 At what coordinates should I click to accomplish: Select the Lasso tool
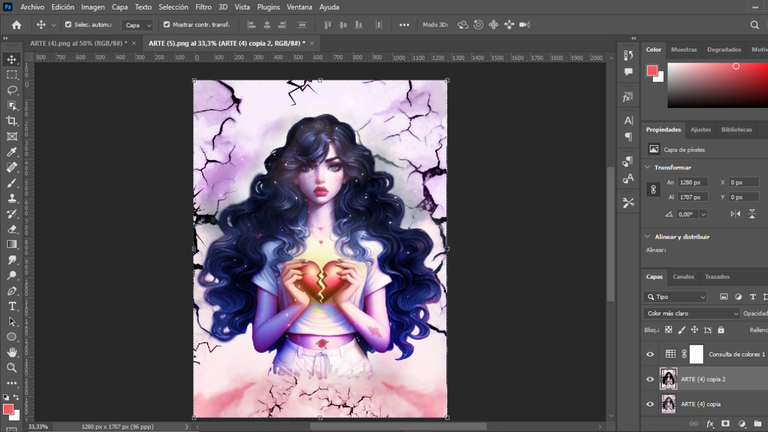(12, 90)
